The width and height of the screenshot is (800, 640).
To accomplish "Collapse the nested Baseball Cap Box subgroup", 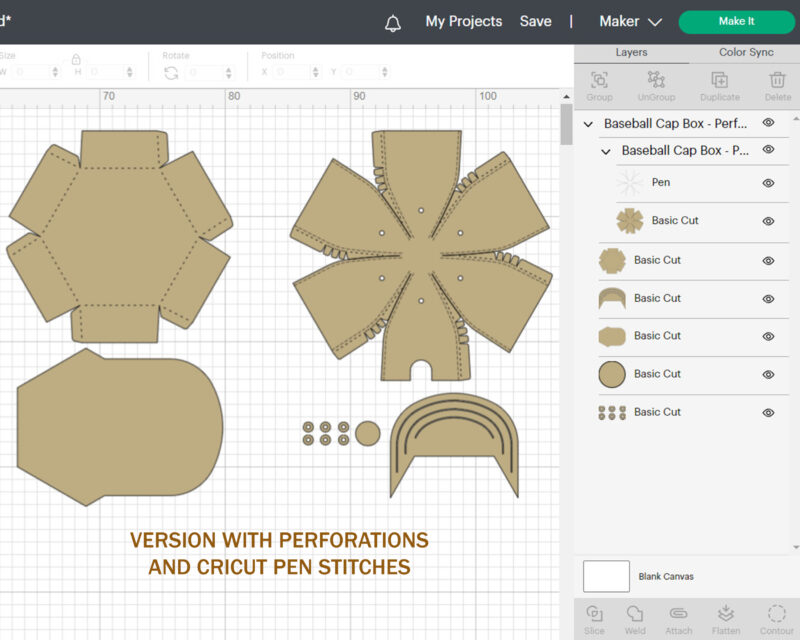I will pyautogui.click(x=606, y=151).
